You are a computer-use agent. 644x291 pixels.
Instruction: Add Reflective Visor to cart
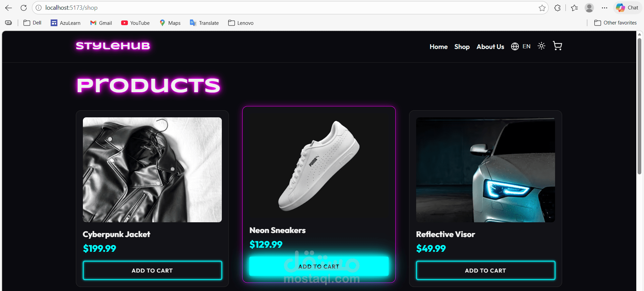click(x=485, y=270)
